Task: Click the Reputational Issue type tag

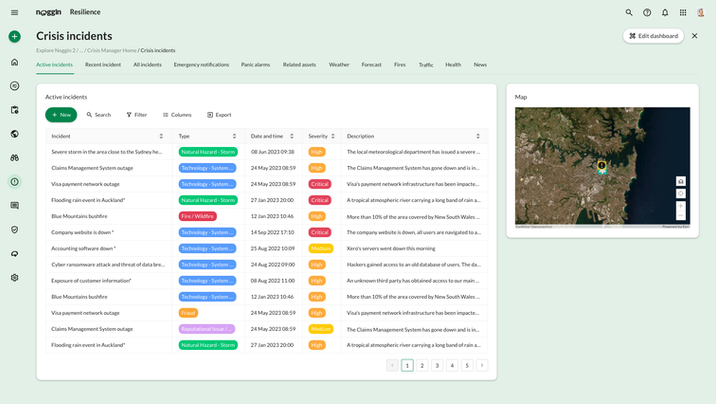Action: point(206,329)
